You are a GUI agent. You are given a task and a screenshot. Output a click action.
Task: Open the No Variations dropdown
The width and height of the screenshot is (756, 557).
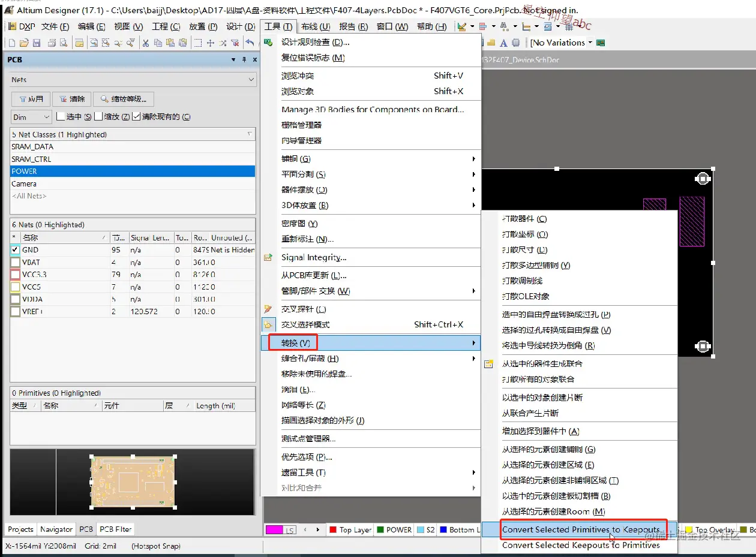(x=590, y=43)
